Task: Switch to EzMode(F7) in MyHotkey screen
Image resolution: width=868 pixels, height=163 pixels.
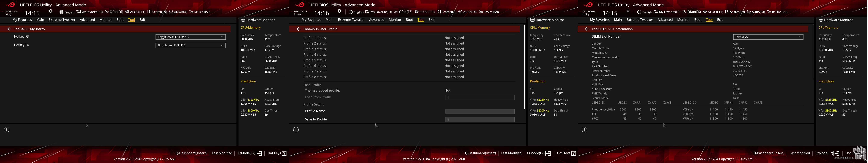Action: click(x=250, y=153)
